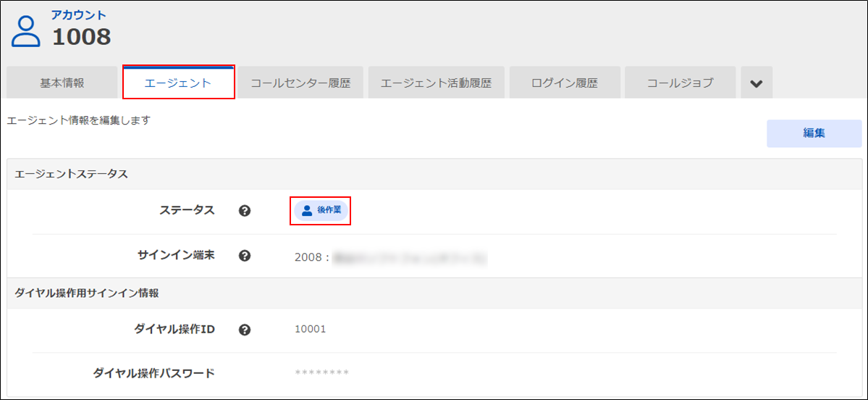Image resolution: width=868 pixels, height=400 pixels.
Task: Click the ダイヤル操作用サインイン情報 section header
Action: coord(87,293)
